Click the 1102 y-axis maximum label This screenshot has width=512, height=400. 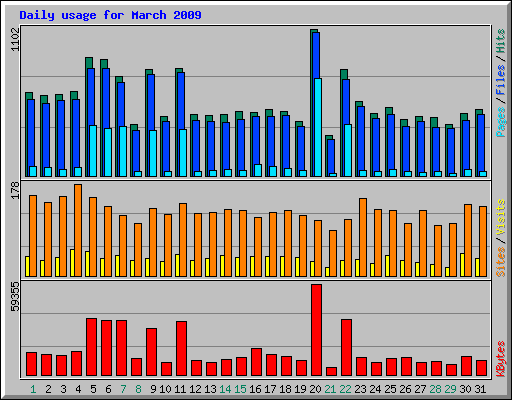click(x=15, y=40)
